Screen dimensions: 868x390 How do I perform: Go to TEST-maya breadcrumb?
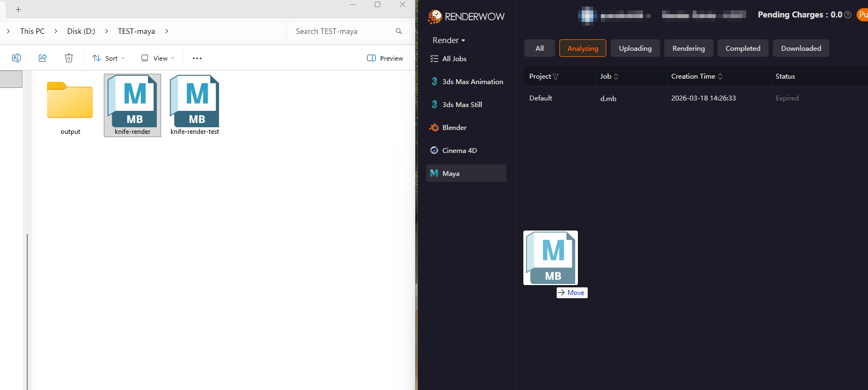pyautogui.click(x=137, y=31)
